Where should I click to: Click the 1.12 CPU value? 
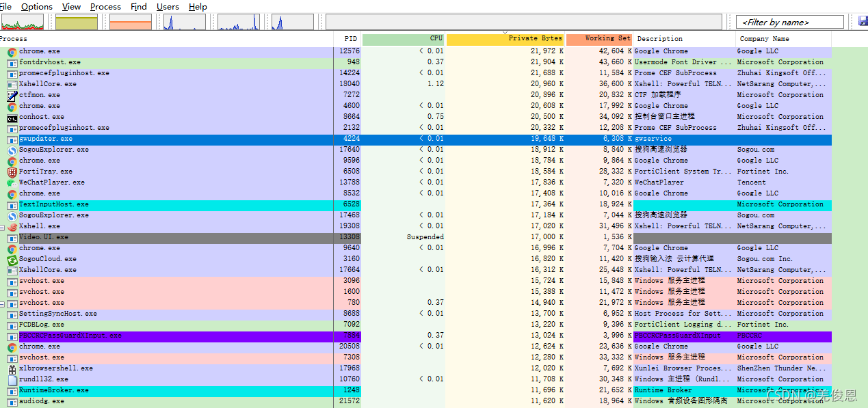click(435, 84)
